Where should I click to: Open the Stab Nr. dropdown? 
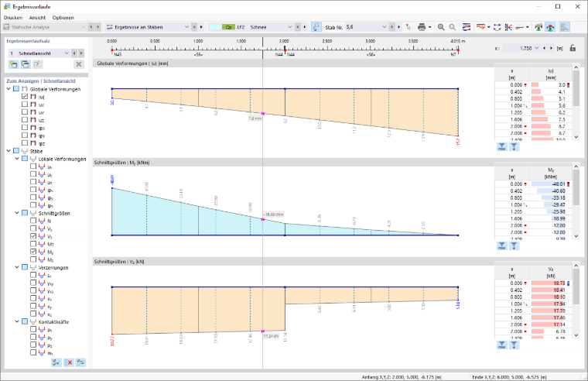[384, 27]
